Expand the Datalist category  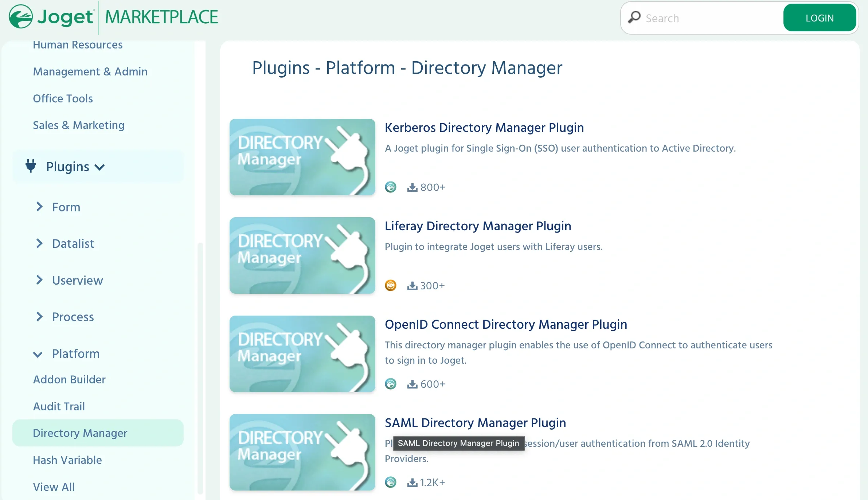point(39,243)
